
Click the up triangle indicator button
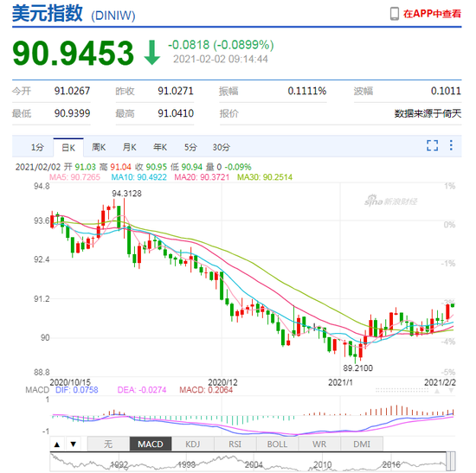click(x=57, y=444)
